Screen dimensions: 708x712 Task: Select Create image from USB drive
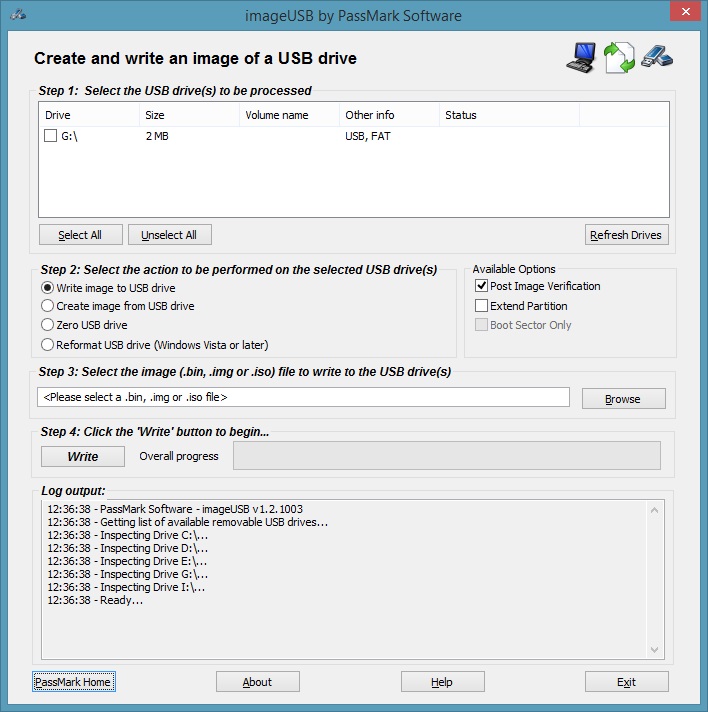click(47, 306)
